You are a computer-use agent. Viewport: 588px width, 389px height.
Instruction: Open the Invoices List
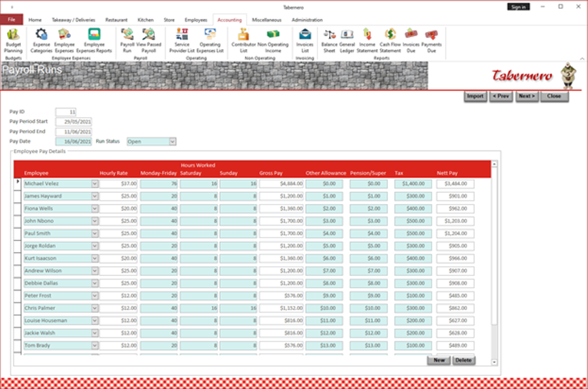pos(305,41)
